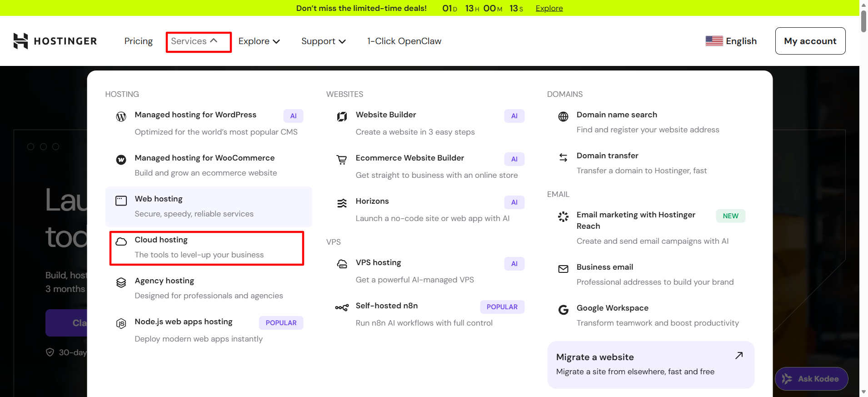Select the Horizons menu entry

pyautogui.click(x=430, y=209)
